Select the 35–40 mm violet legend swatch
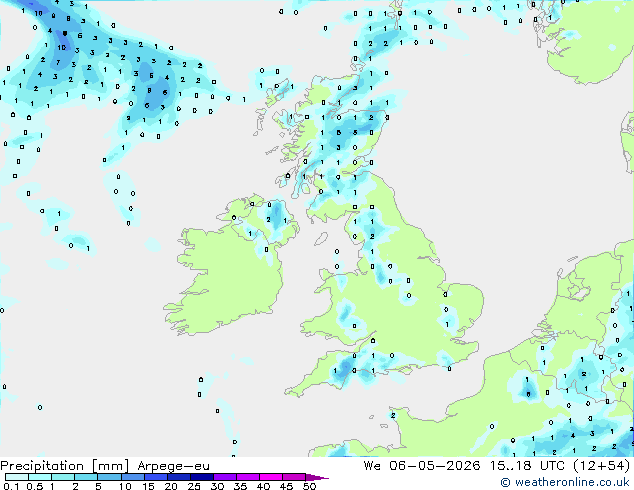This screenshot has height=490, width=634. click(247, 477)
